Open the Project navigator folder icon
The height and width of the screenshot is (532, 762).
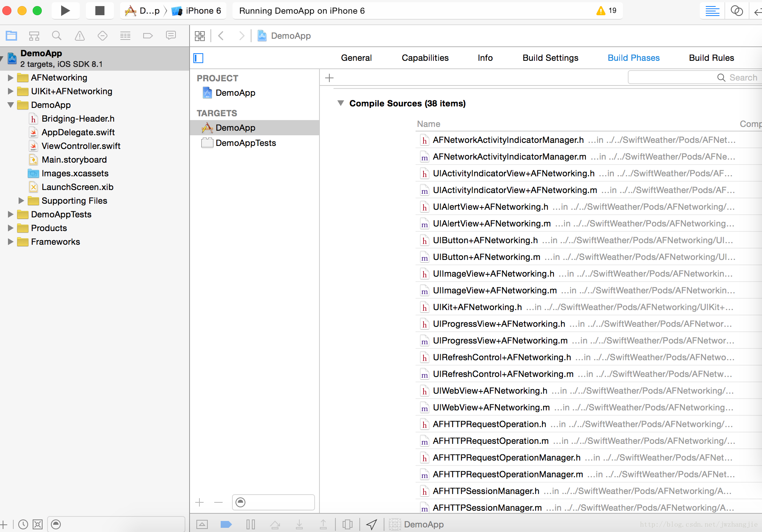[x=11, y=36]
